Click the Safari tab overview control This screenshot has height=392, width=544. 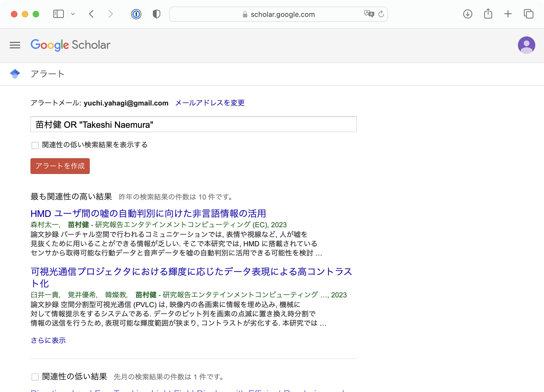[528, 14]
